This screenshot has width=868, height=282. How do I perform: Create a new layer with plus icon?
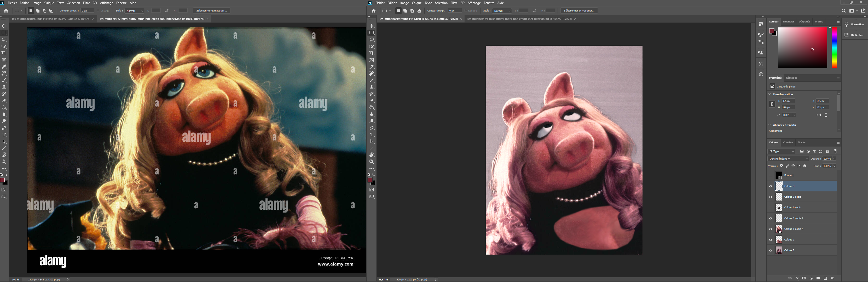pyautogui.click(x=825, y=278)
